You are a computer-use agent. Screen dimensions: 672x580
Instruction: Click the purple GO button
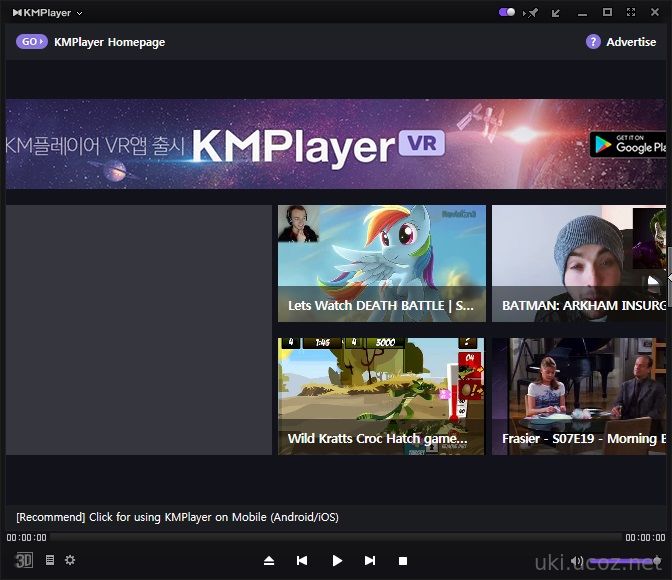coord(32,42)
